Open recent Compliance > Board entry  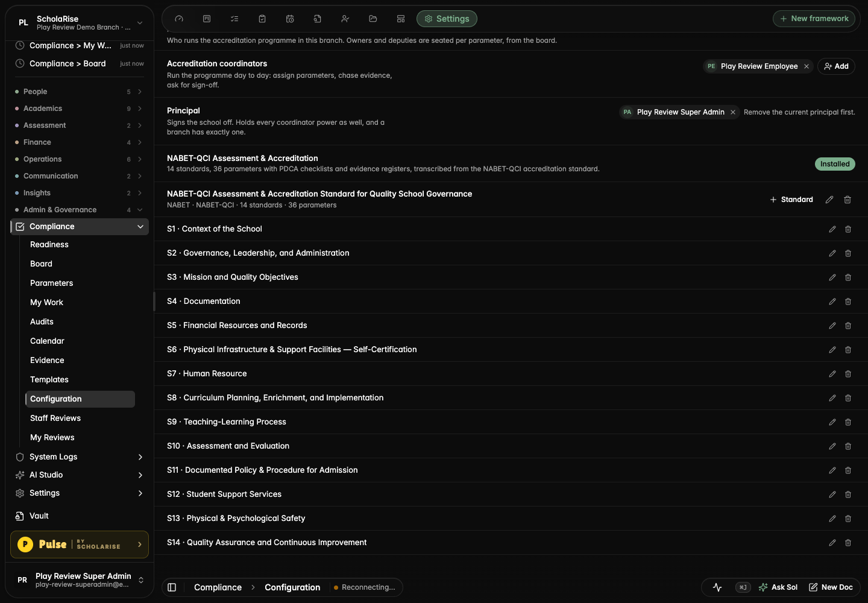80,64
